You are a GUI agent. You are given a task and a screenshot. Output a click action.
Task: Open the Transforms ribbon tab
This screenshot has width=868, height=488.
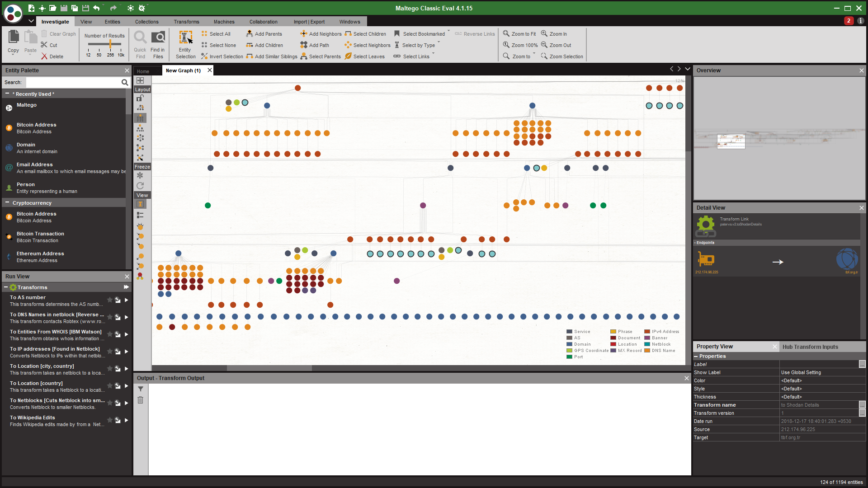(186, 22)
